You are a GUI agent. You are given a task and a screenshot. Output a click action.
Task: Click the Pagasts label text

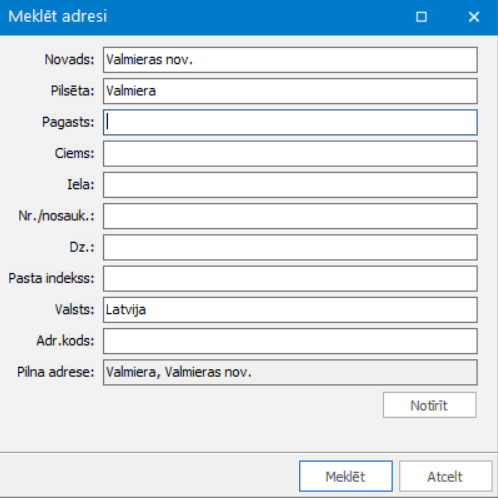(68, 122)
